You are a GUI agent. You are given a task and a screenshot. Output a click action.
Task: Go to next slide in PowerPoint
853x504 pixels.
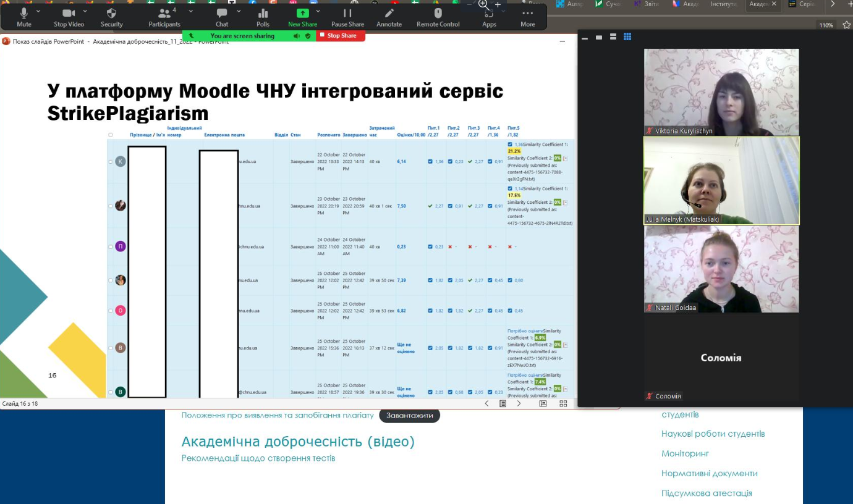pyautogui.click(x=519, y=403)
